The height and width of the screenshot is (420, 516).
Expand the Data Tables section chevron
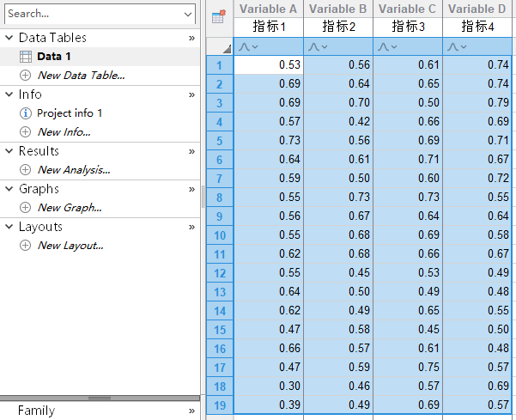[x=191, y=39]
